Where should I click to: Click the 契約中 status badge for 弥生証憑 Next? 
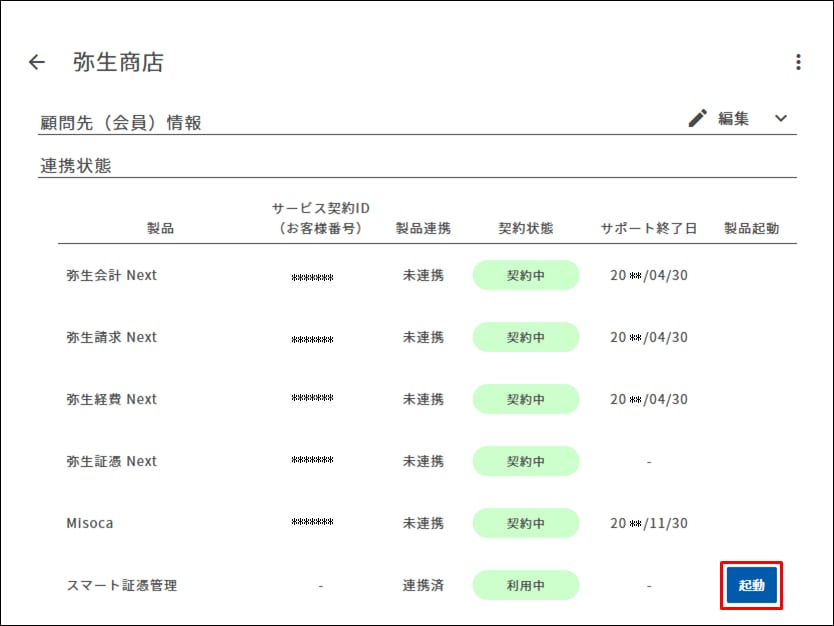click(x=526, y=461)
